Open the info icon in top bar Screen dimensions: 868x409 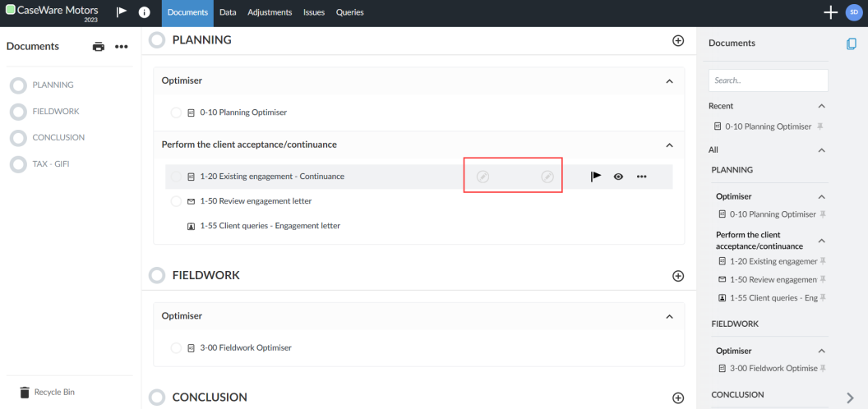pos(145,12)
